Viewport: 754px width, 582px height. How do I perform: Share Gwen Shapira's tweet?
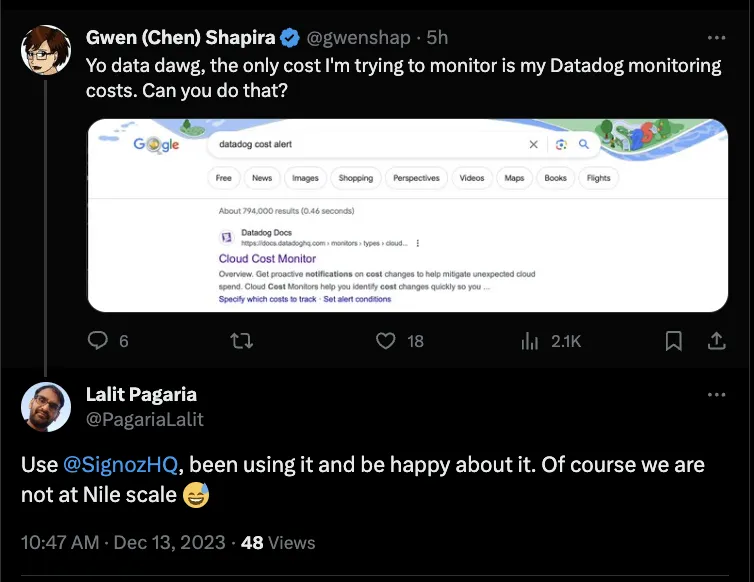point(716,341)
